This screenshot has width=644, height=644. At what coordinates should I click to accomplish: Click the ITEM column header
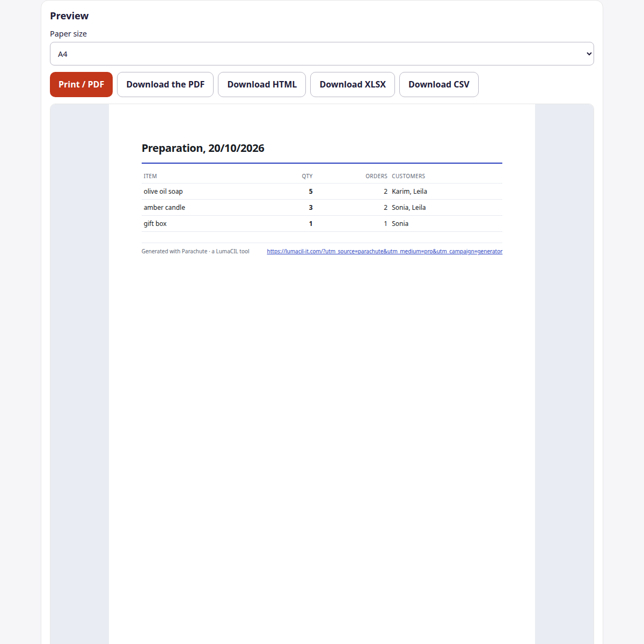click(150, 176)
